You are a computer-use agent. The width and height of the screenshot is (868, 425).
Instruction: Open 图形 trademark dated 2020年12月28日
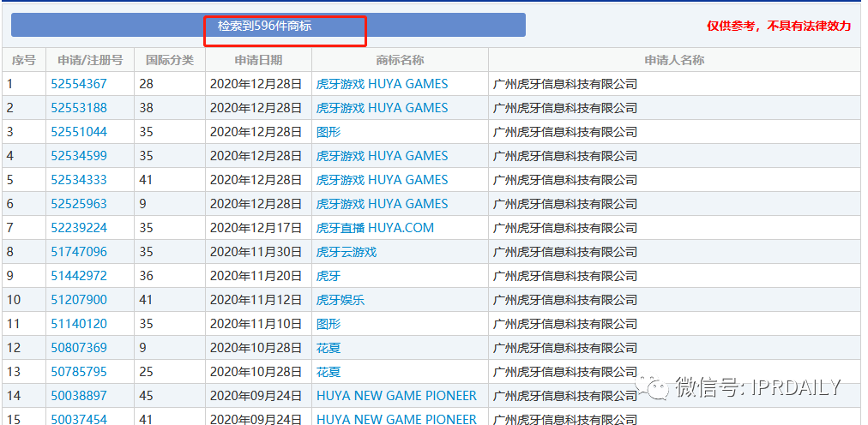pyautogui.click(x=329, y=132)
